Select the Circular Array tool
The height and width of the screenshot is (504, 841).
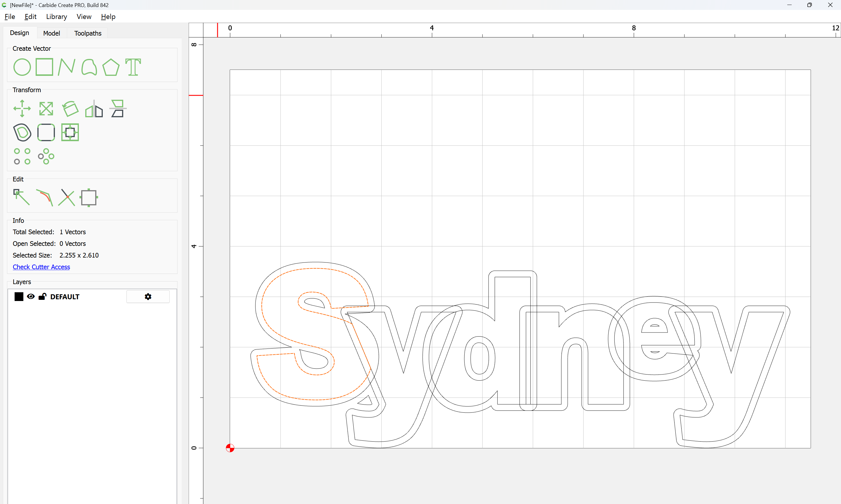coord(46,156)
